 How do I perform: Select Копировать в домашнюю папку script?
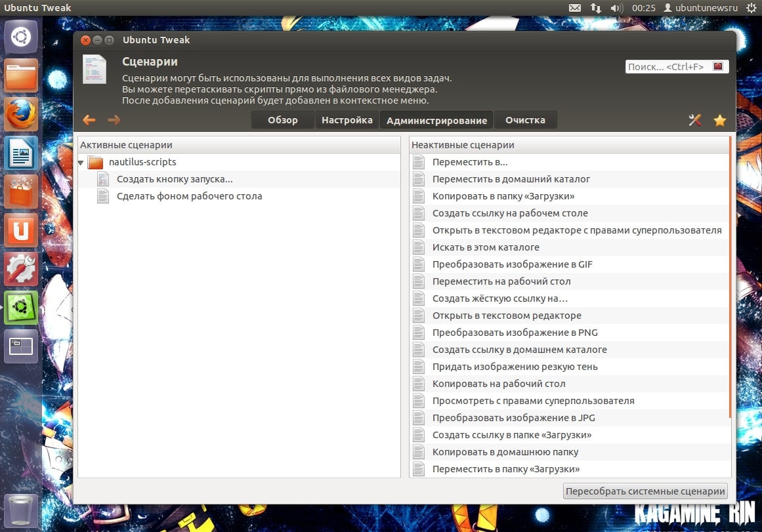click(569, 452)
